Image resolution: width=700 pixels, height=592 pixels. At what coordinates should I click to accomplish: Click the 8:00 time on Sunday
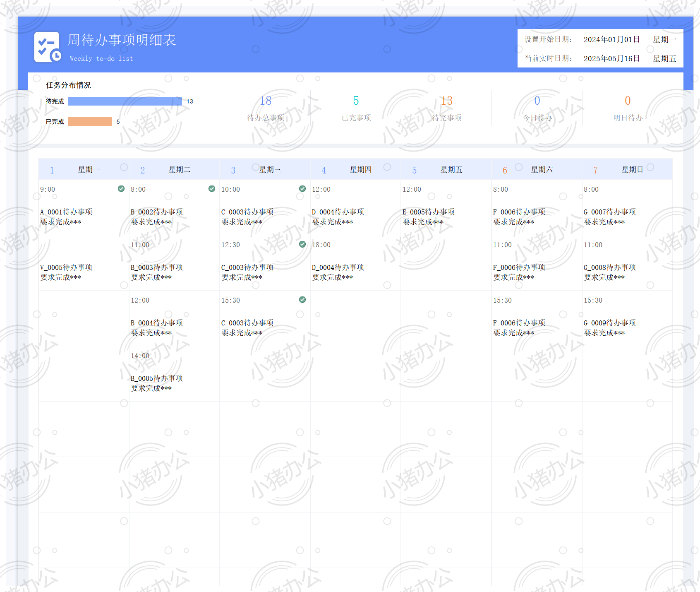tap(591, 189)
